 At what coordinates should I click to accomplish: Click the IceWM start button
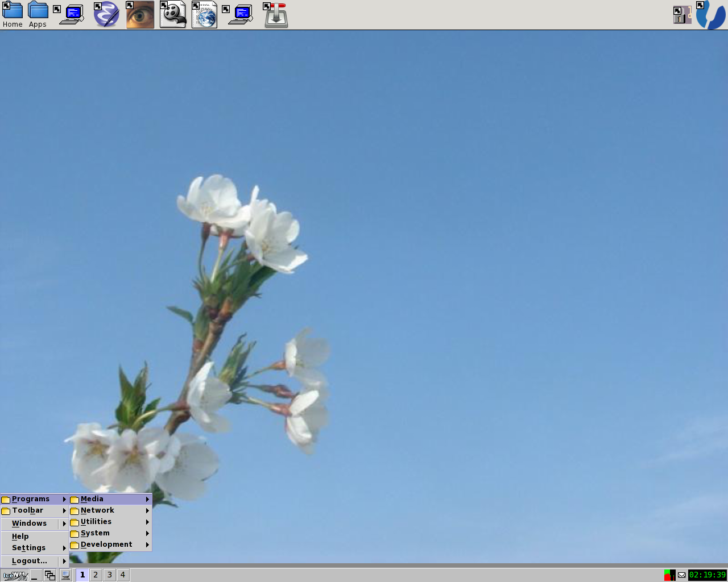tap(15, 575)
